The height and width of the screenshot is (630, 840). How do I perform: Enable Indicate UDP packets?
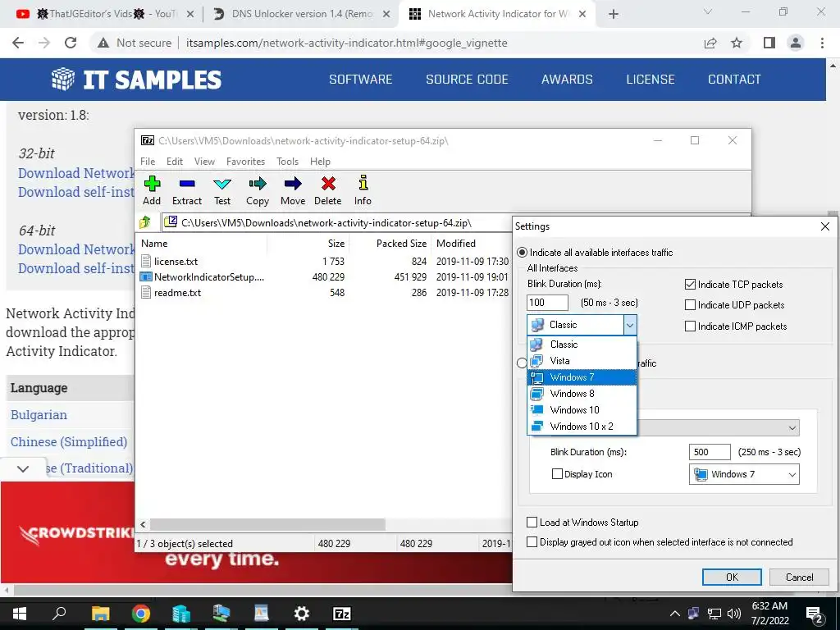click(690, 305)
